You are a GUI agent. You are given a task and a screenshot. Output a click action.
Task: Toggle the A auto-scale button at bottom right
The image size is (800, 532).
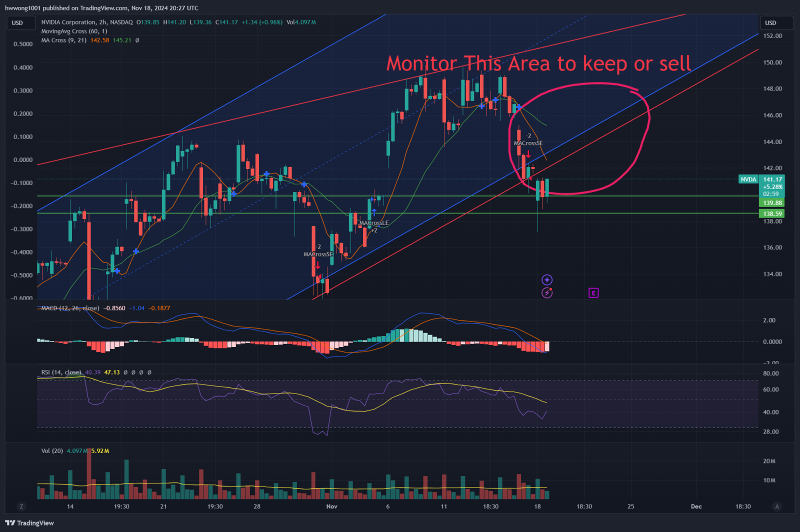pyautogui.click(x=776, y=506)
